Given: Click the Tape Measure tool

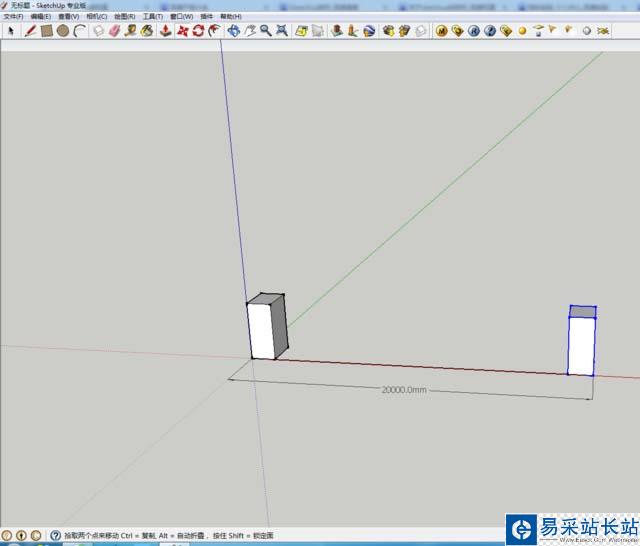Looking at the screenshot, I should pos(130,30).
